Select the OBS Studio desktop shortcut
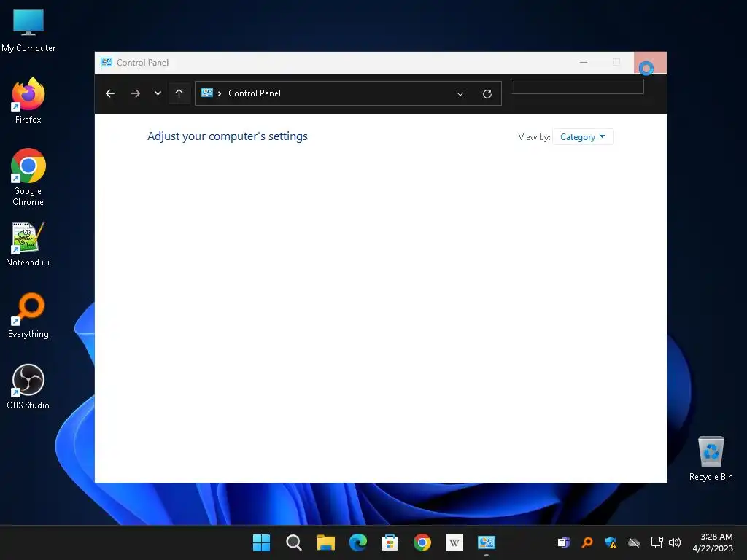This screenshot has width=747, height=560. click(28, 386)
